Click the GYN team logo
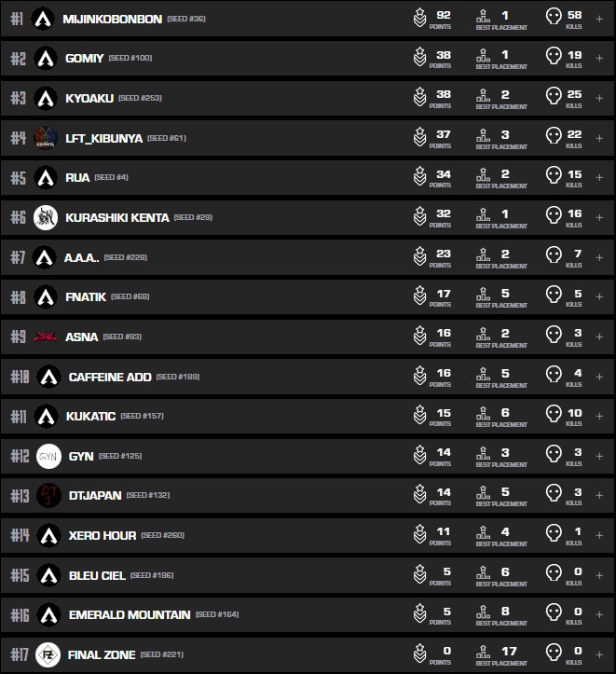616x674 pixels. 48,456
